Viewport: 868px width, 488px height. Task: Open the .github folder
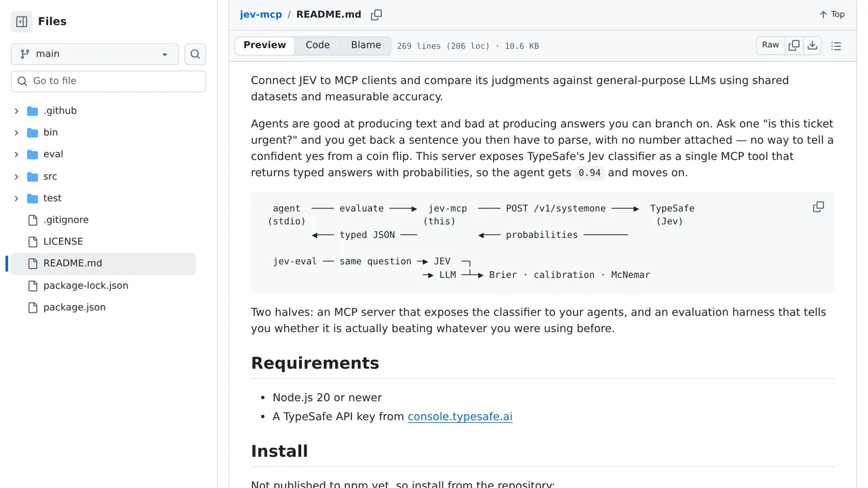click(60, 111)
